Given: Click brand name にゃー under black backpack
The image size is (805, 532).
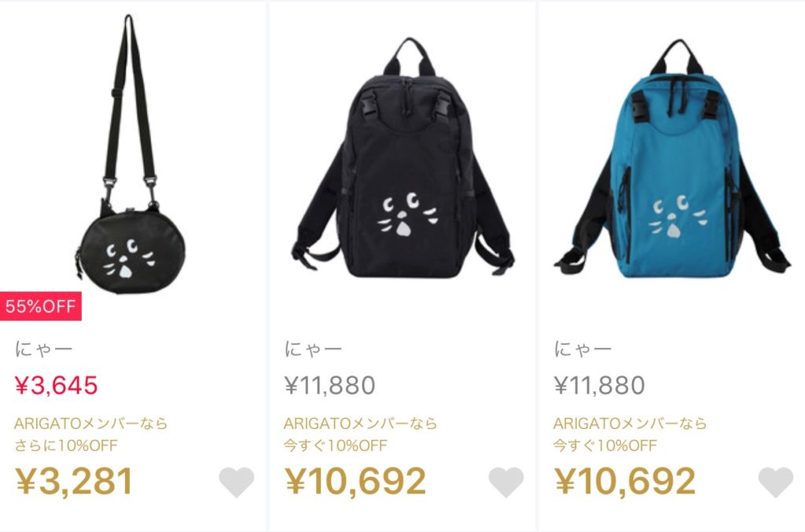Looking at the screenshot, I should point(313,350).
